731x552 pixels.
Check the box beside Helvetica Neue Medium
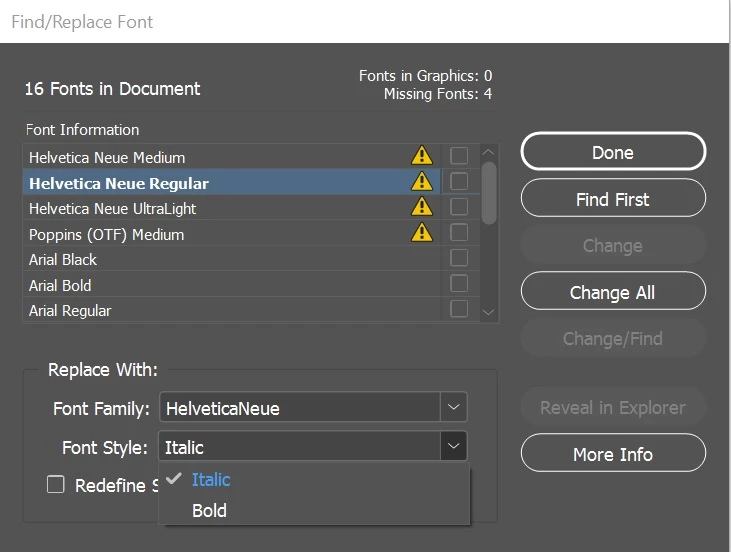point(459,156)
